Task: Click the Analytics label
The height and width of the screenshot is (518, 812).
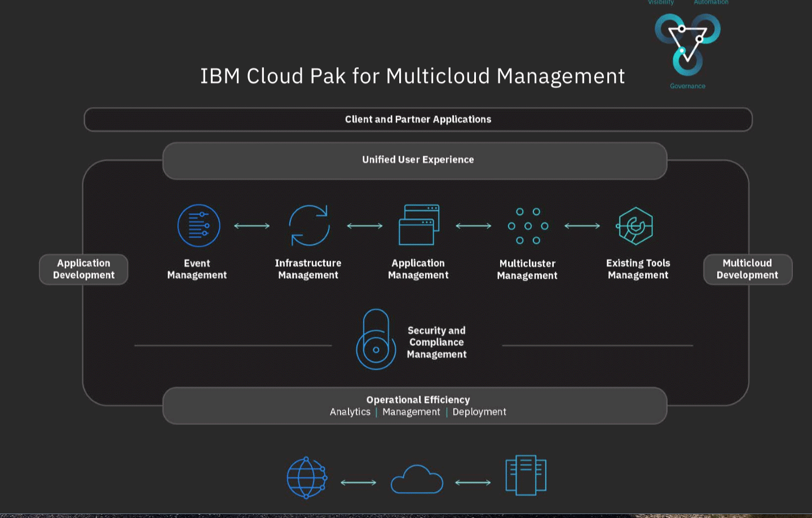Action: pyautogui.click(x=350, y=412)
